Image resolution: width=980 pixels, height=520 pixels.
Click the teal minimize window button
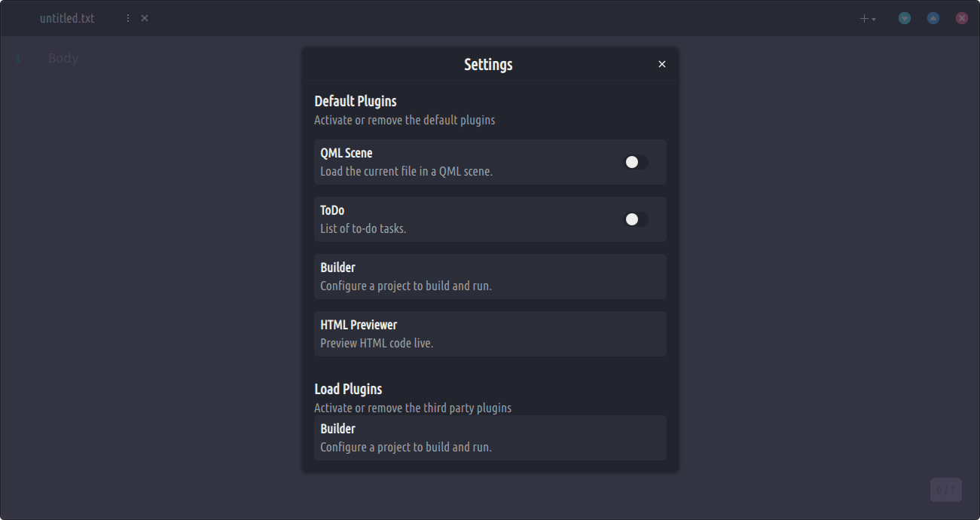[905, 18]
